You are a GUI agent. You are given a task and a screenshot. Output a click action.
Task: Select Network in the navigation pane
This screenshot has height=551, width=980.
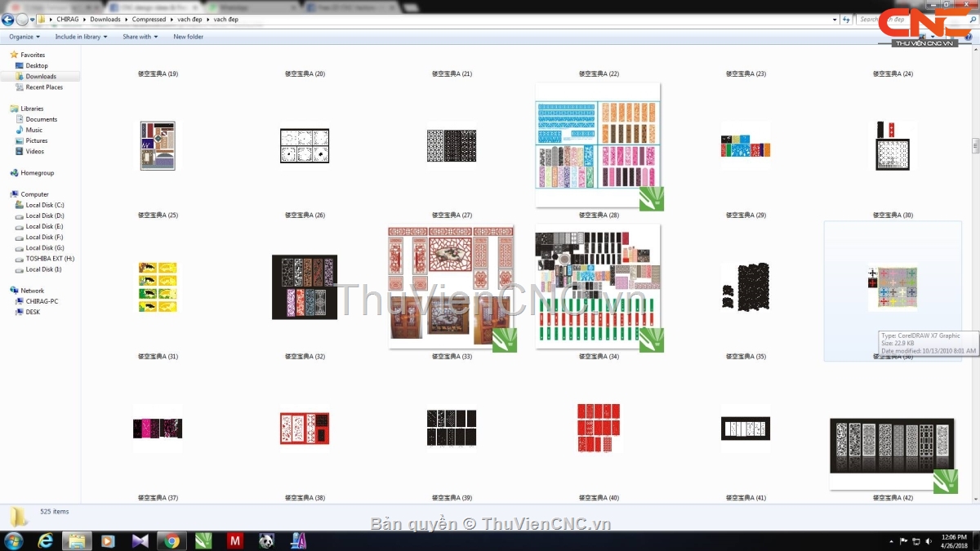coord(27,291)
